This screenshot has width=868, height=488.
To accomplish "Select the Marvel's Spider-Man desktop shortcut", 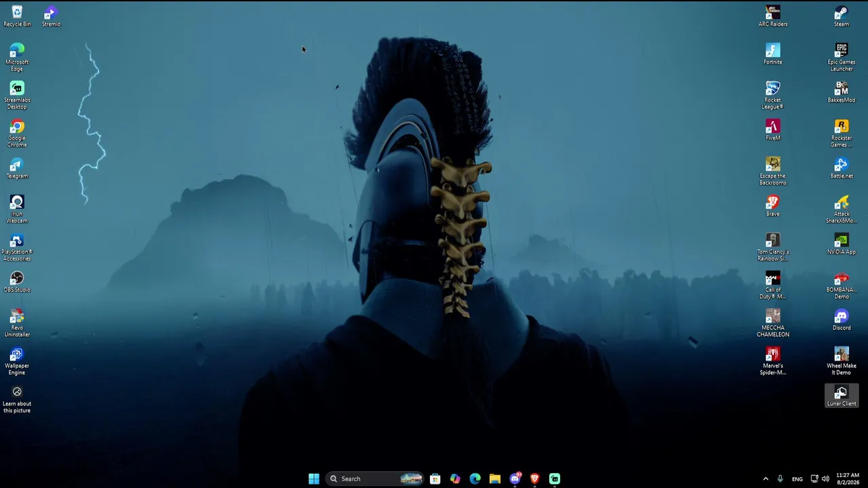I will point(773,361).
